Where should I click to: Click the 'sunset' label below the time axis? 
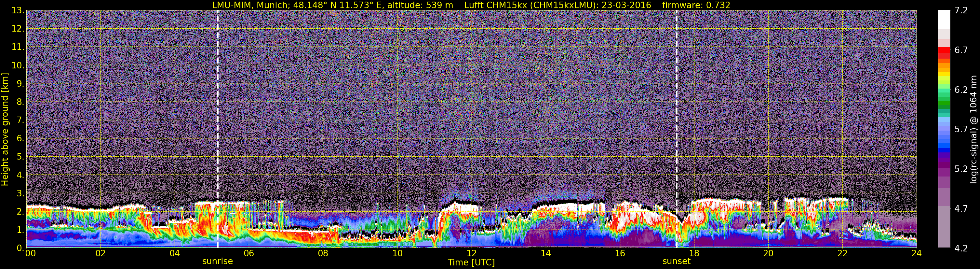(x=676, y=262)
